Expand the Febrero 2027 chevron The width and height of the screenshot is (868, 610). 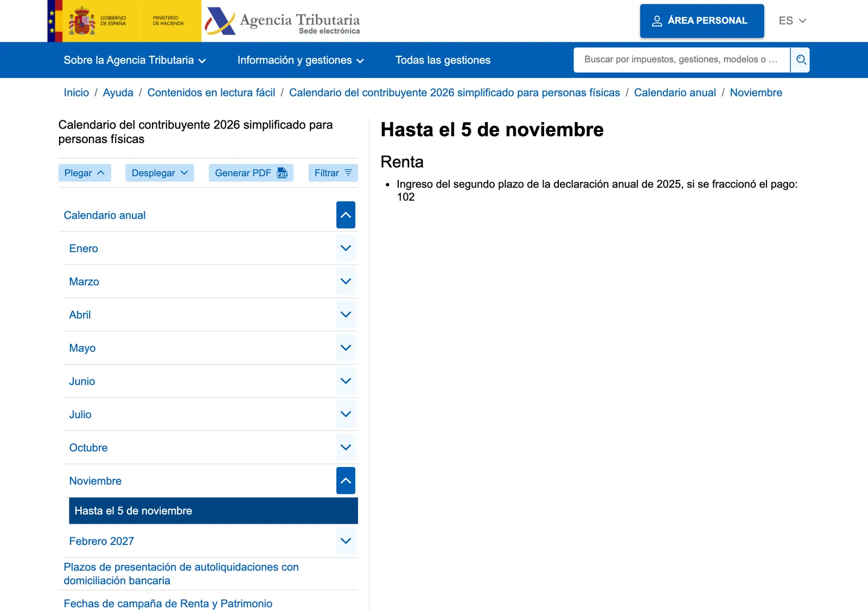(x=346, y=541)
